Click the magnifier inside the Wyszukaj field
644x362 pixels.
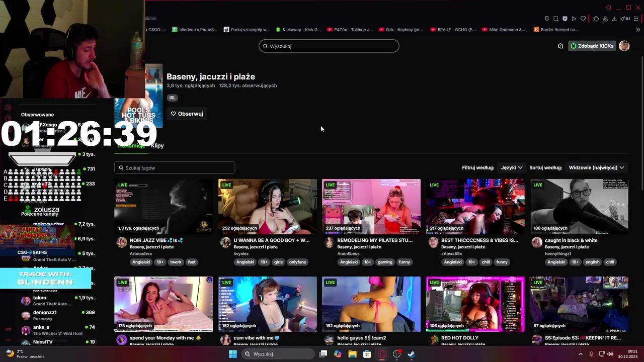pos(265,46)
